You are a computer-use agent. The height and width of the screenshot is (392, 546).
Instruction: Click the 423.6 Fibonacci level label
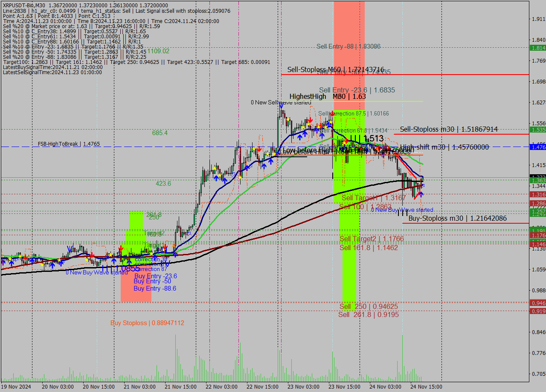coord(163,184)
